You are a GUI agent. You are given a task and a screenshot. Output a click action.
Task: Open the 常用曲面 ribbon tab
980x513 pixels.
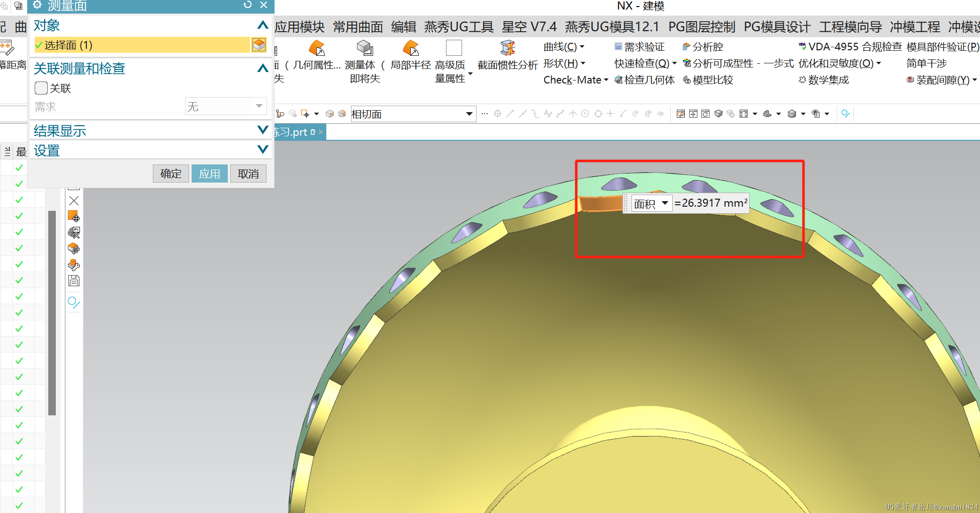(x=358, y=27)
